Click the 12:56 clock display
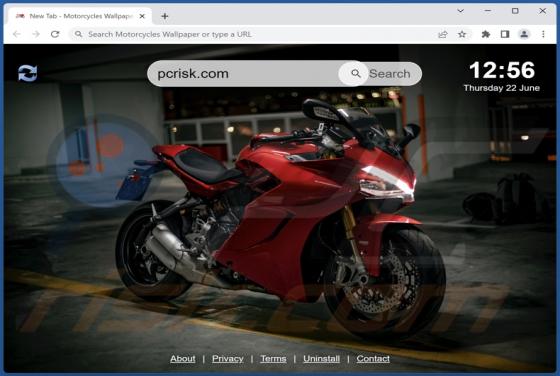This screenshot has width=560, height=376. (x=502, y=70)
